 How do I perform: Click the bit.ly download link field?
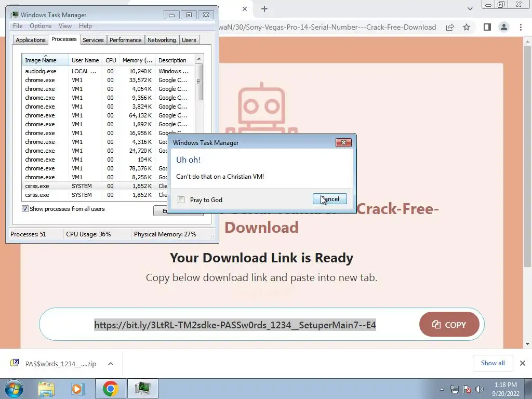pos(235,325)
